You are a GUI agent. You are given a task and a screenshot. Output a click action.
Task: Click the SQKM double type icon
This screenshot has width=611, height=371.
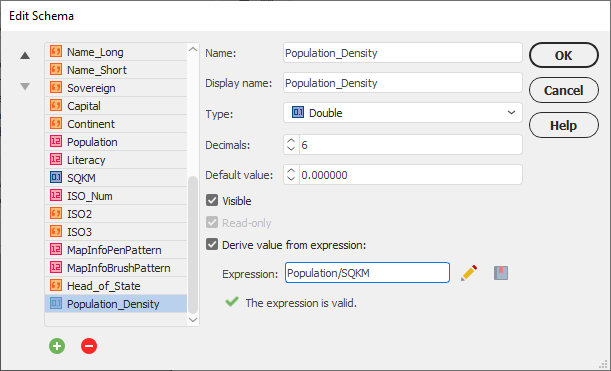(x=56, y=178)
